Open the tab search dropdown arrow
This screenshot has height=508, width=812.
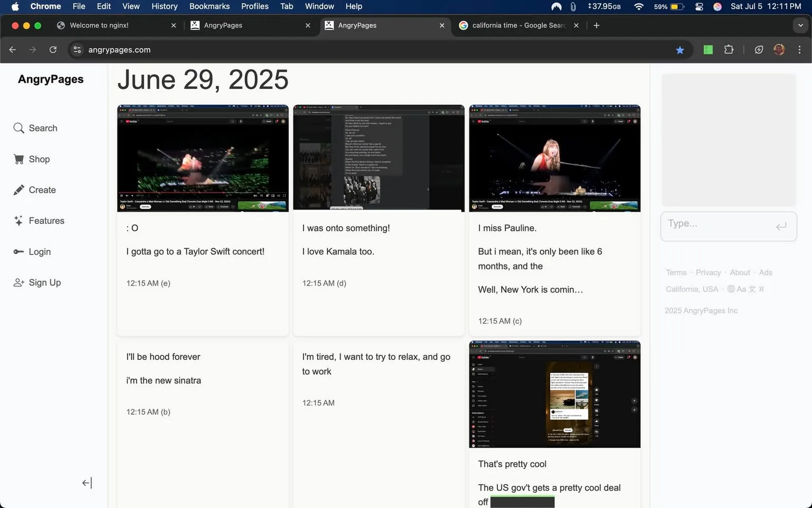click(800, 25)
